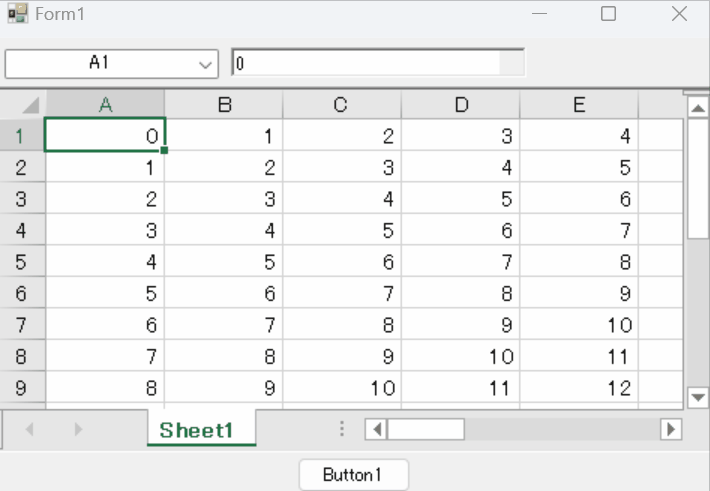Click cell D5 containing 7
710x491 pixels.
coord(461,261)
